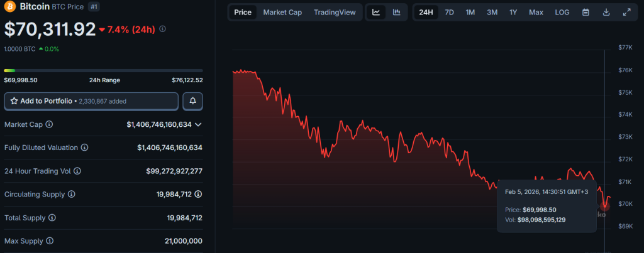This screenshot has width=644, height=253.
Task: Open the calendar date range picker
Action: 586,13
